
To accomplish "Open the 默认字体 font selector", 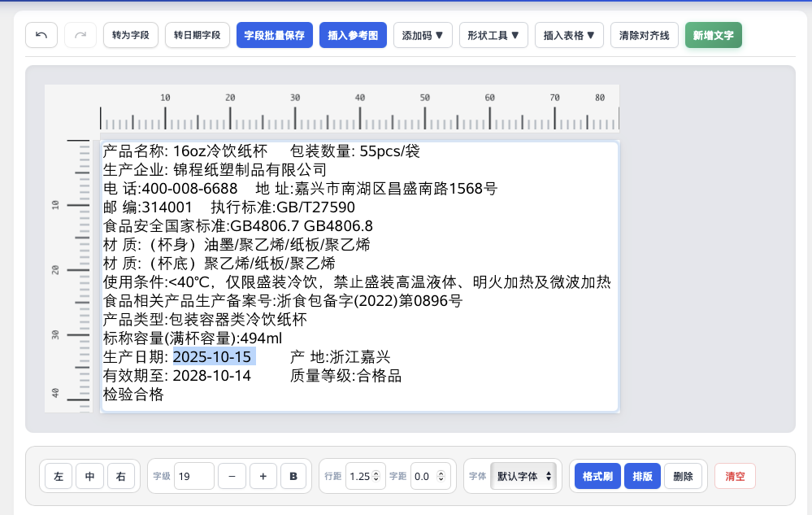I will 524,476.
